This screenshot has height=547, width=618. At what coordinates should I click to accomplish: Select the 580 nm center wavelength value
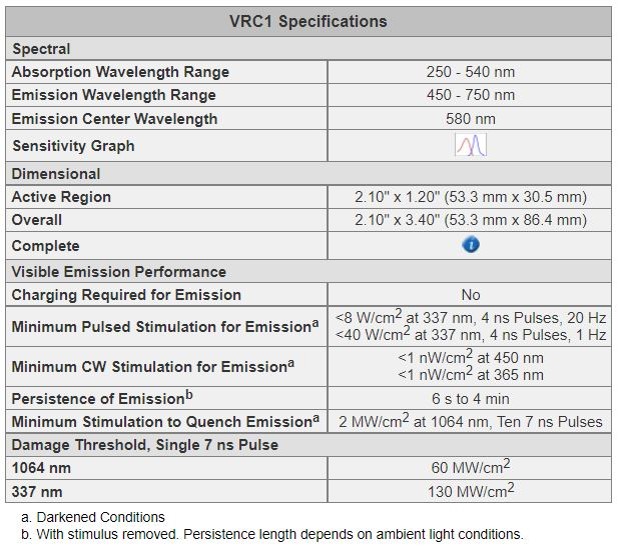tap(470, 119)
